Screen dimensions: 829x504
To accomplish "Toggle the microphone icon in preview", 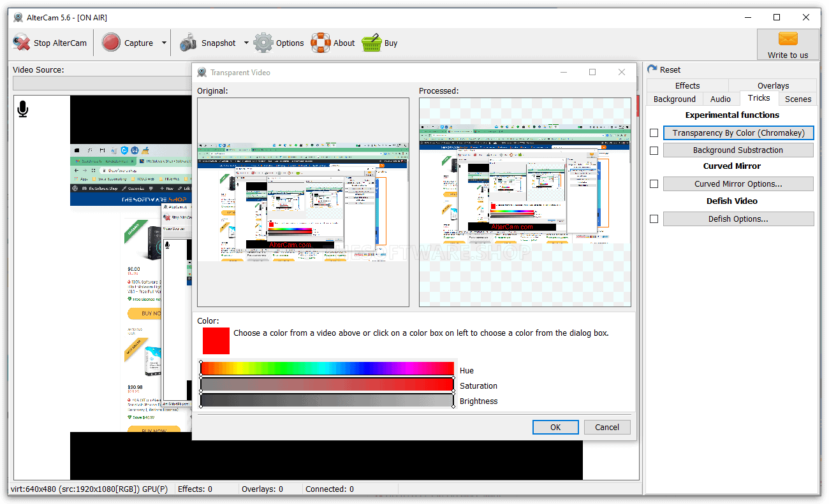I will tap(23, 110).
